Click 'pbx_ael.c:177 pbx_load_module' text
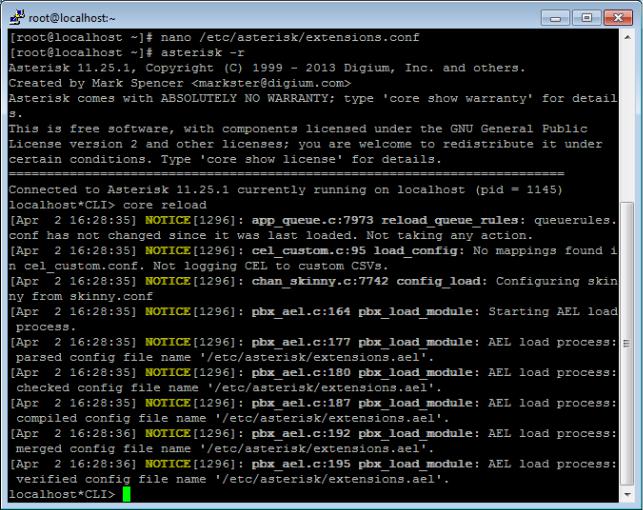 (x=362, y=342)
